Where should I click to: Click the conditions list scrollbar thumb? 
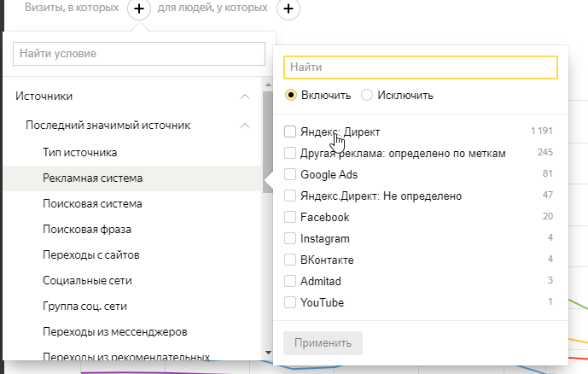(268, 142)
